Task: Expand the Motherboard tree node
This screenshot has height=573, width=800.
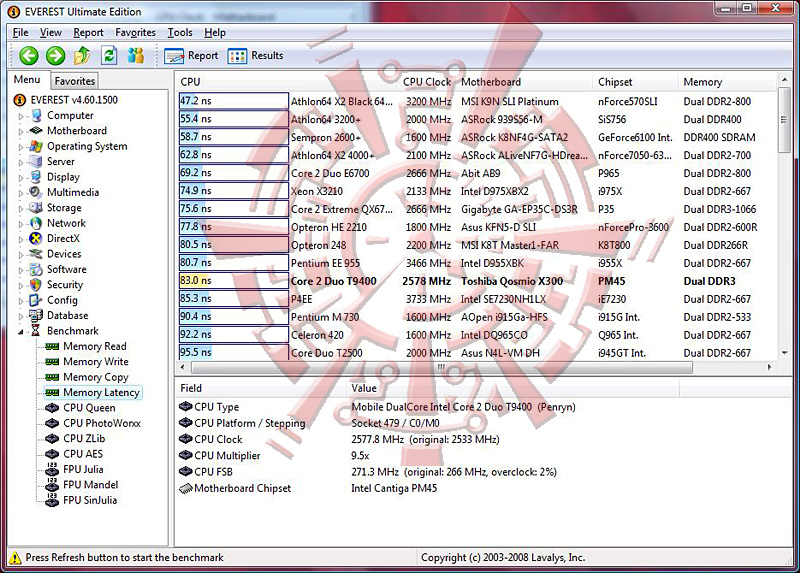Action: tap(21, 132)
